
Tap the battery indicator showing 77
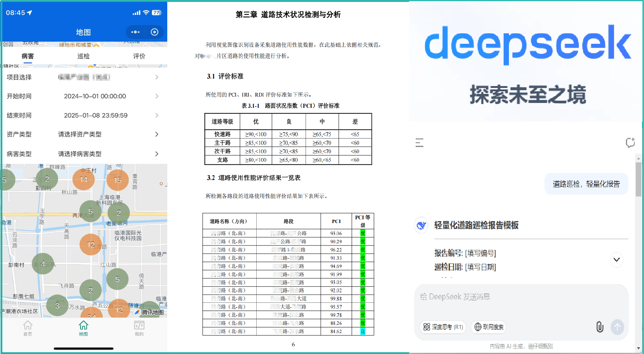pyautogui.click(x=156, y=13)
